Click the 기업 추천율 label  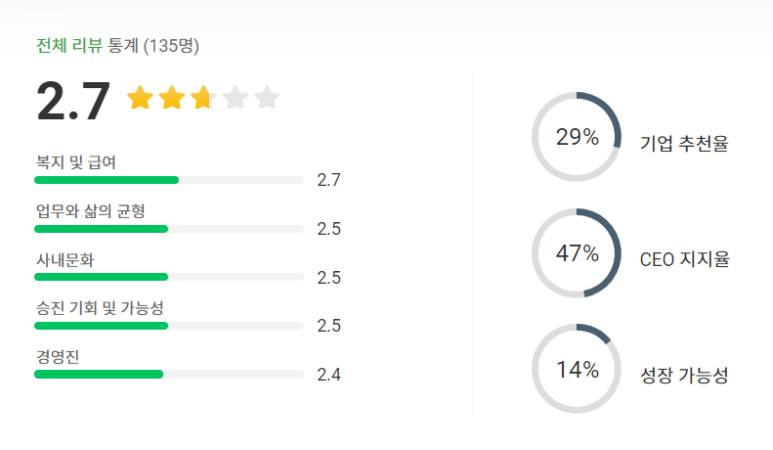684,143
